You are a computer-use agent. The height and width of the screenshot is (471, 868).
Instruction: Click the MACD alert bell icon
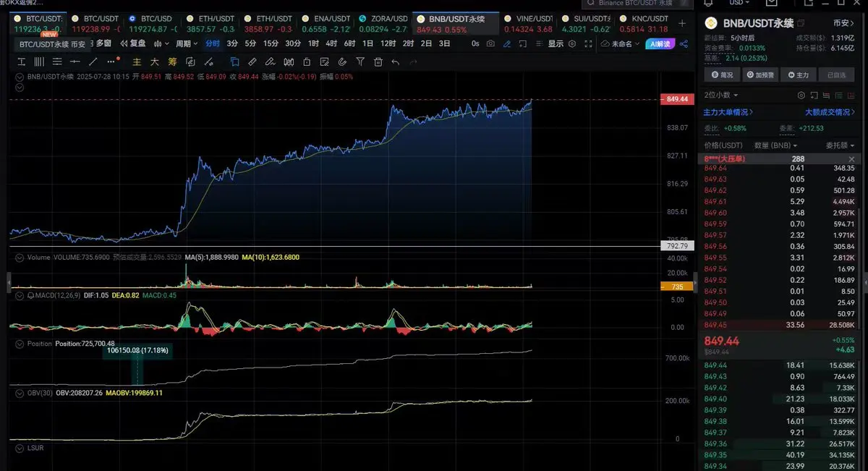point(31,295)
